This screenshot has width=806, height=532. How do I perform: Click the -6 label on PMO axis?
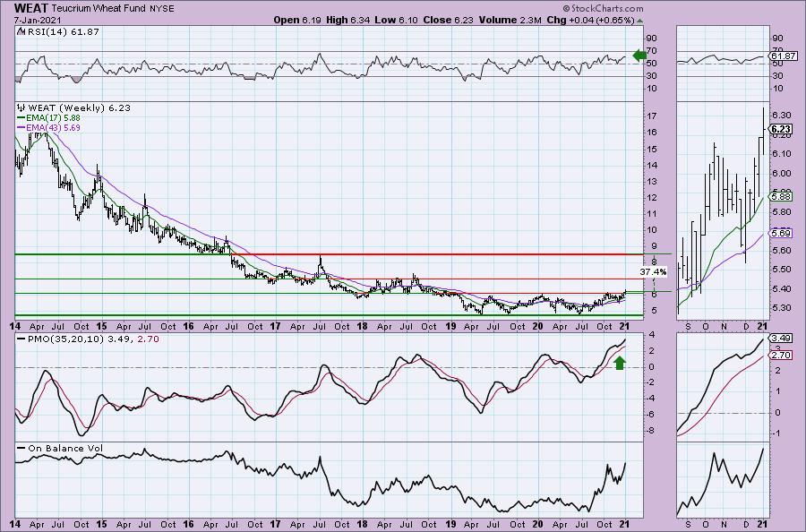[x=650, y=415]
